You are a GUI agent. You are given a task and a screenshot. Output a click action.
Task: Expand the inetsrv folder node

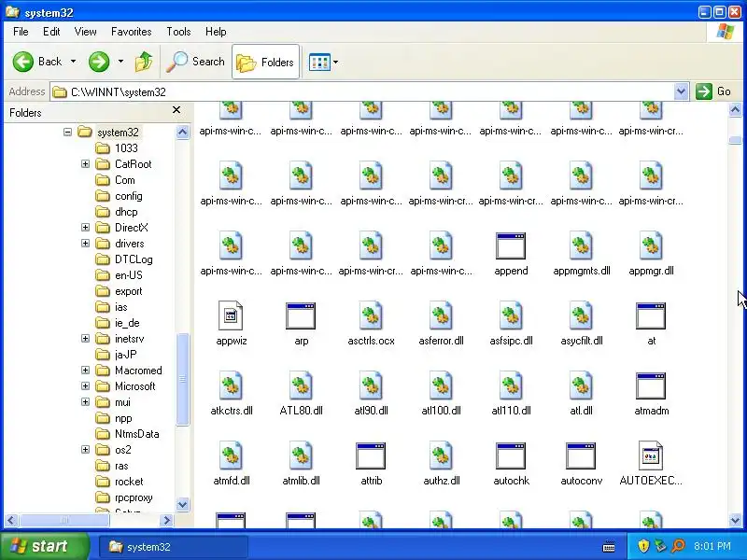coord(85,339)
